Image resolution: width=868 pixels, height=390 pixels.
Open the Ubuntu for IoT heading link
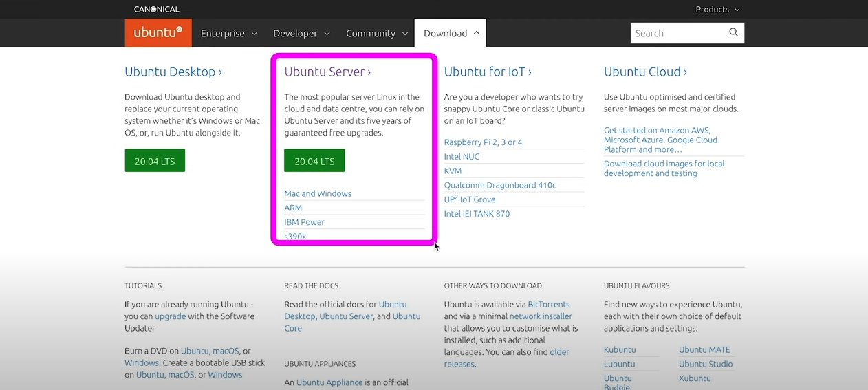click(x=488, y=72)
